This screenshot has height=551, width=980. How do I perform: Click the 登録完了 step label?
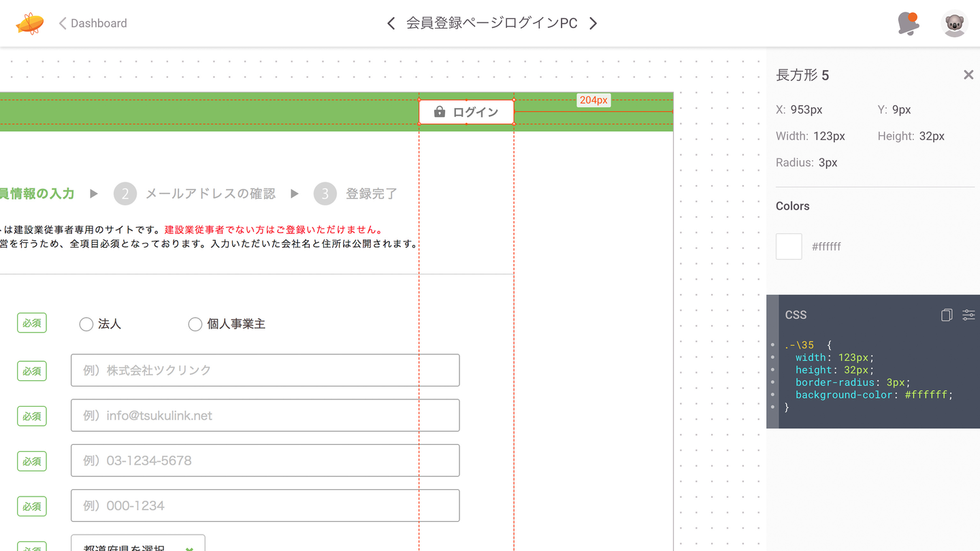[372, 194]
